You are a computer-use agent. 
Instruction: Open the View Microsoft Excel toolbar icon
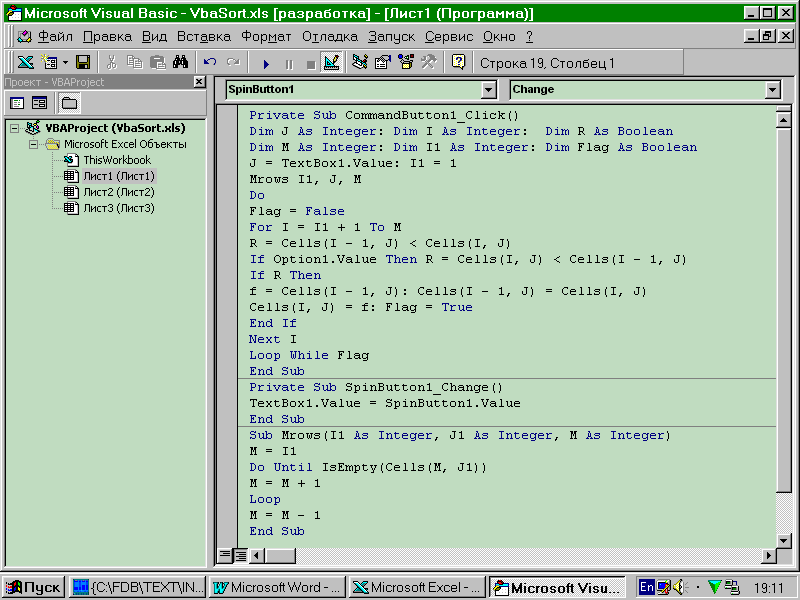tap(26, 63)
